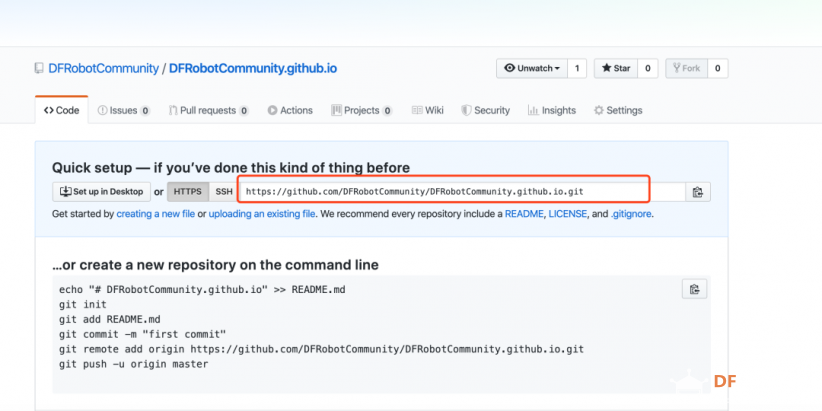Switch to the Issues tab
The width and height of the screenshot is (822, 411).
(x=124, y=110)
